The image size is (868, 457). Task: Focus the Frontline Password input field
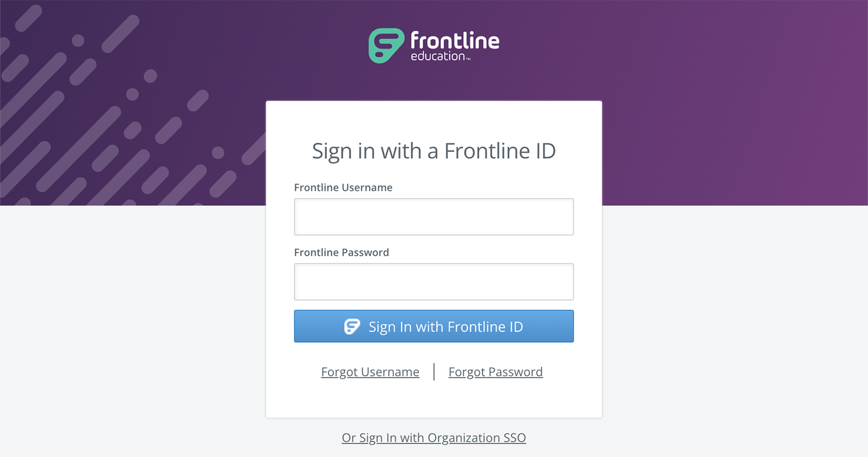click(x=434, y=282)
